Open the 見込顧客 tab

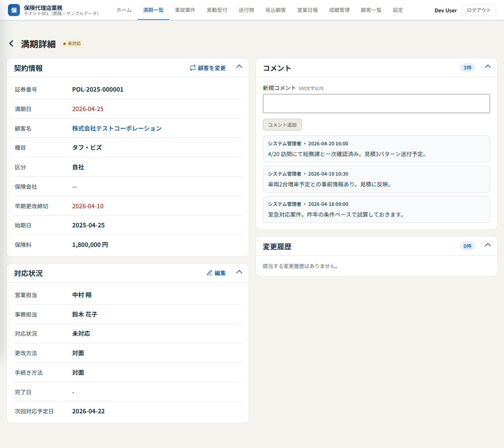click(276, 10)
